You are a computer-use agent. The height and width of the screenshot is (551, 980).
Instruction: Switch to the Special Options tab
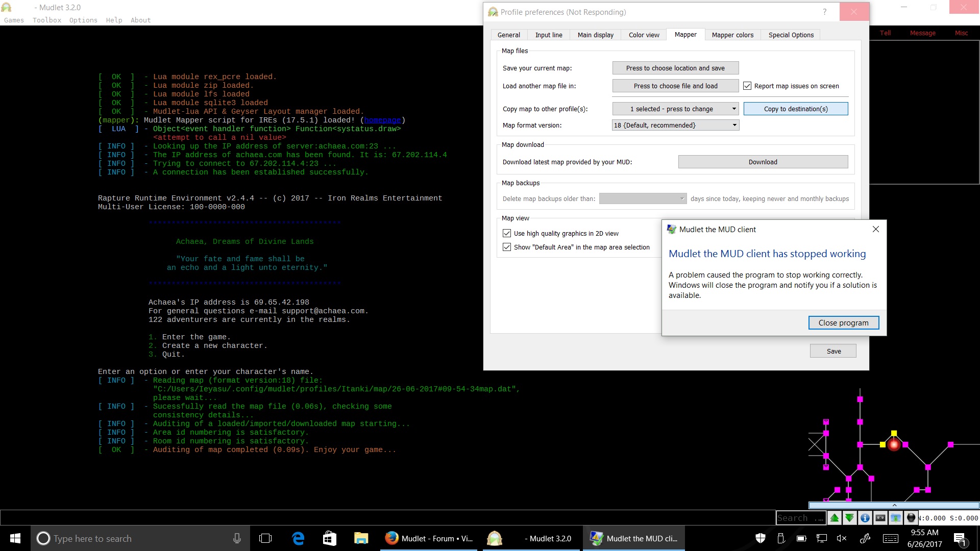point(791,35)
